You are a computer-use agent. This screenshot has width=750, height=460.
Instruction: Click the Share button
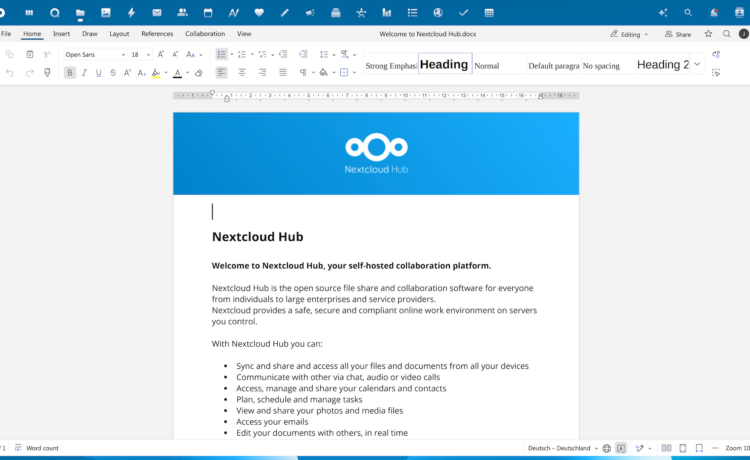pos(678,34)
